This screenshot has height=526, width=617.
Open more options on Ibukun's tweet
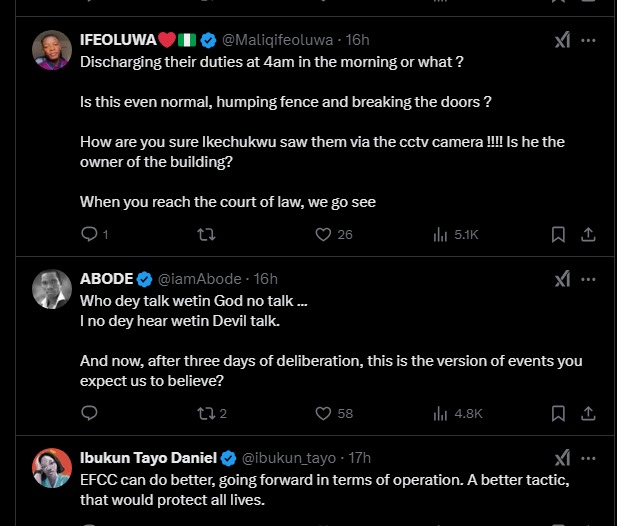click(x=589, y=458)
